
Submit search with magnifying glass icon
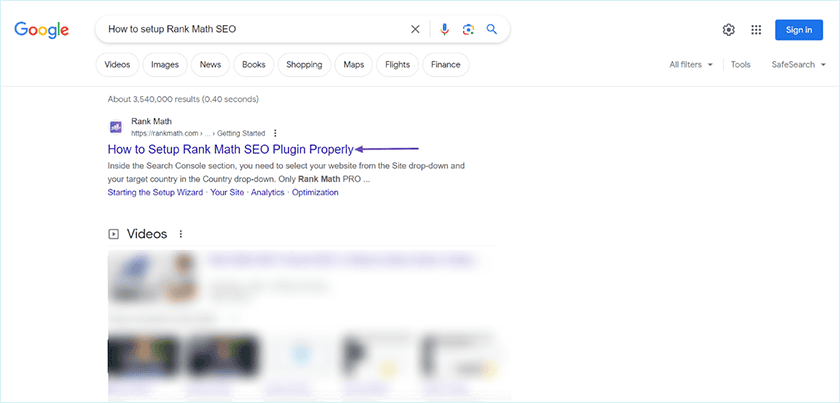tap(492, 29)
